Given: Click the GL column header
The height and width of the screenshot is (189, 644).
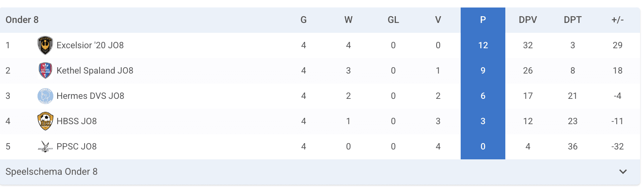Looking at the screenshot, I should tap(393, 20).
